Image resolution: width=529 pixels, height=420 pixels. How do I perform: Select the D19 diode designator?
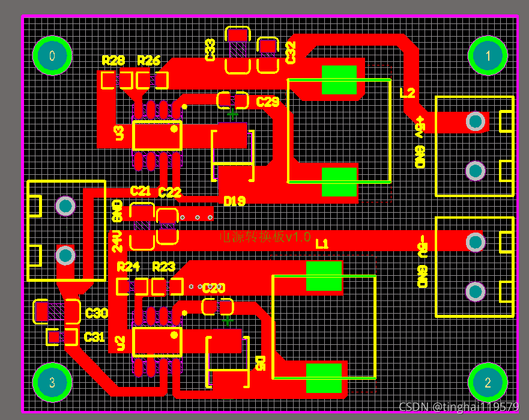[234, 201]
